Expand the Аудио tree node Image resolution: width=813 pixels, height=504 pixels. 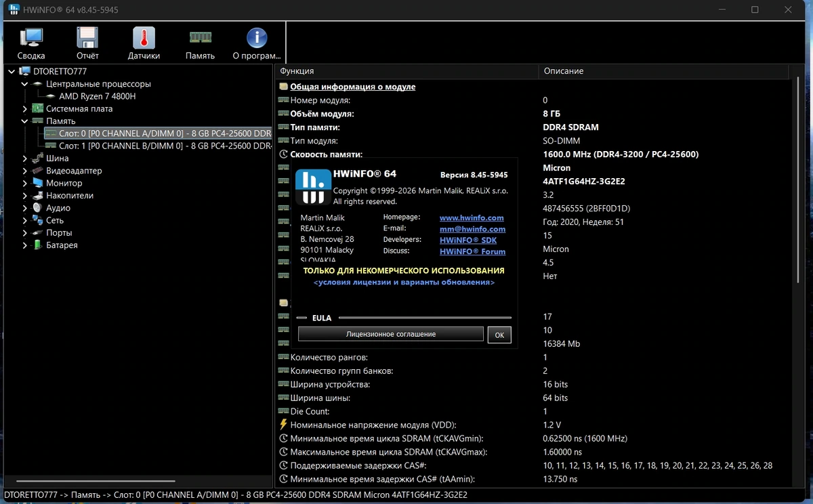pos(25,208)
